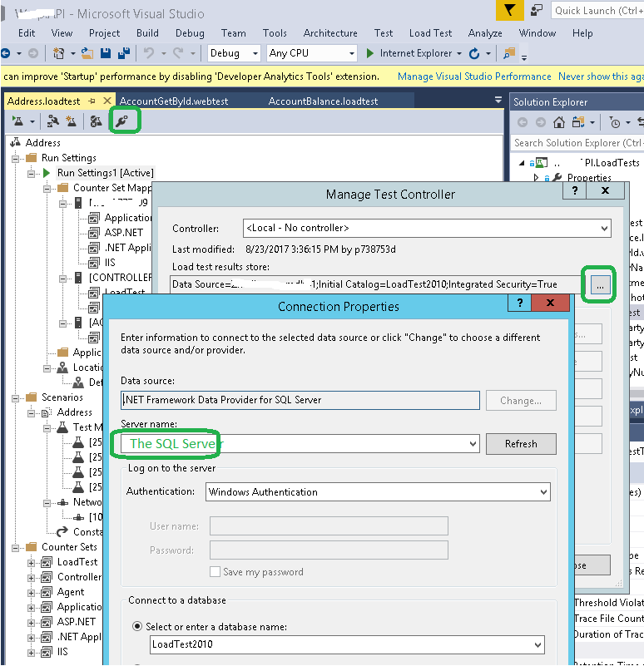The image size is (644, 666).
Task: Click the Solution Explorer Back arrow icon
Action: click(523, 122)
